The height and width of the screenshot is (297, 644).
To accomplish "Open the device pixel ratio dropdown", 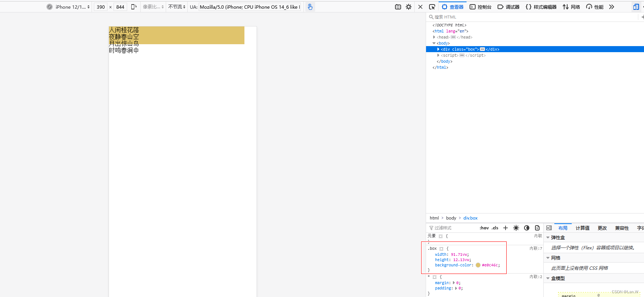I will click(x=153, y=7).
